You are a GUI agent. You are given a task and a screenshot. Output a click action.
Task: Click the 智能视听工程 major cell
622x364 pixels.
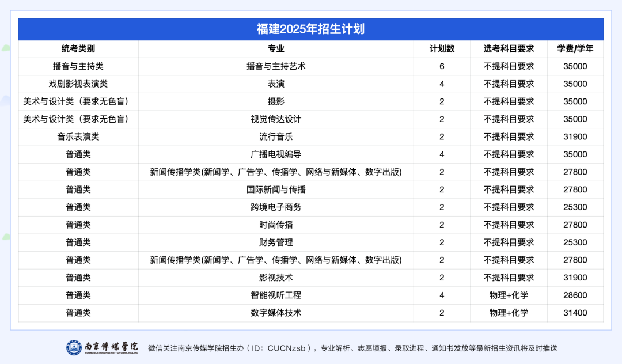276,295
